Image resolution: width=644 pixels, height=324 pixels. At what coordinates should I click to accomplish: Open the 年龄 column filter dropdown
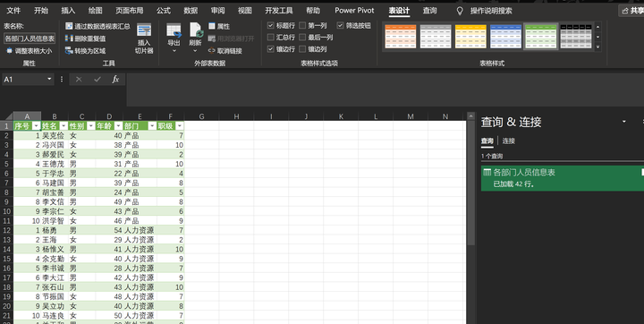click(118, 126)
